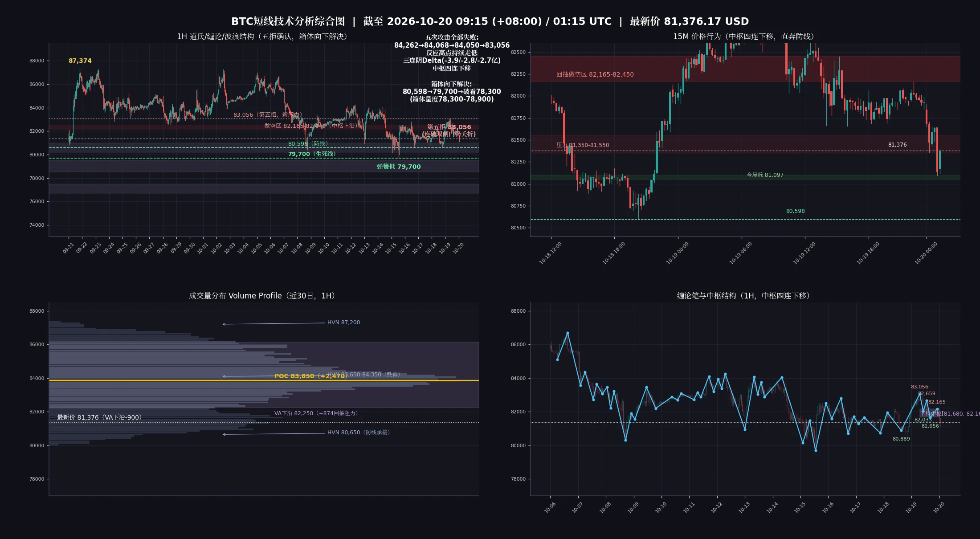Click the yellow POC horizontal line
The image size is (980, 539).
[x=264, y=381]
